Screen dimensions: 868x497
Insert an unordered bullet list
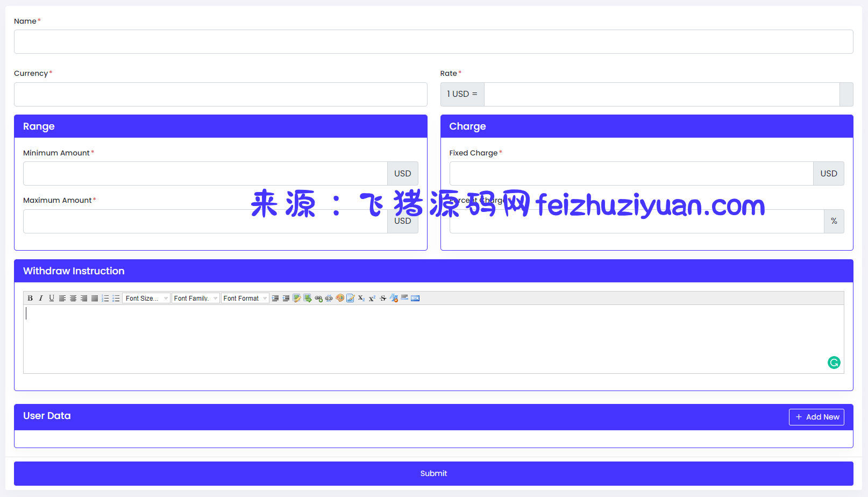tap(116, 298)
